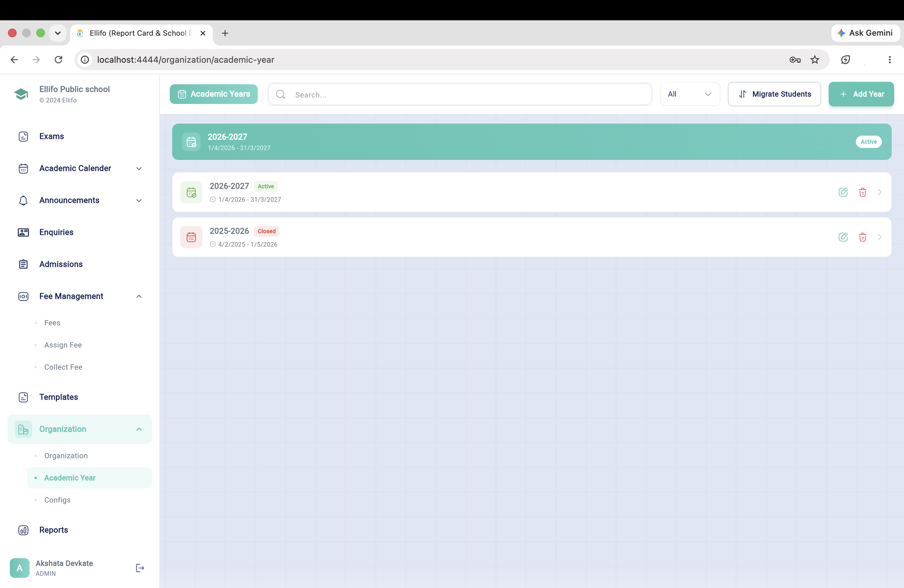
Task: Click the green Active badge on 2026-2027 row
Action: tap(265, 186)
